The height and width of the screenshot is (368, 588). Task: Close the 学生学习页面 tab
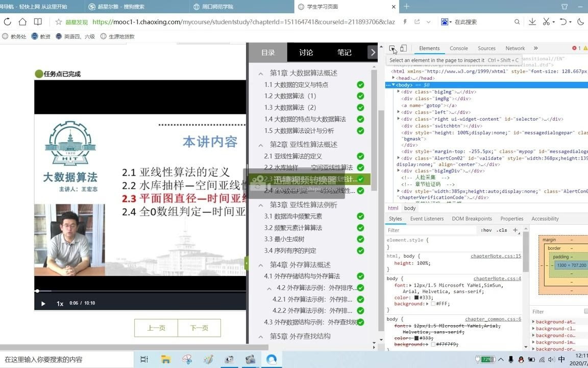[394, 7]
